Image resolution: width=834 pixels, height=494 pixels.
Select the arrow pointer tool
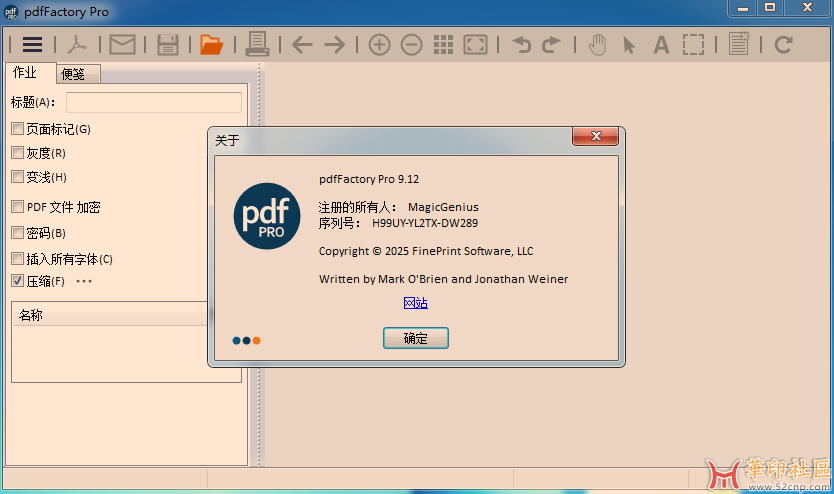pyautogui.click(x=629, y=45)
